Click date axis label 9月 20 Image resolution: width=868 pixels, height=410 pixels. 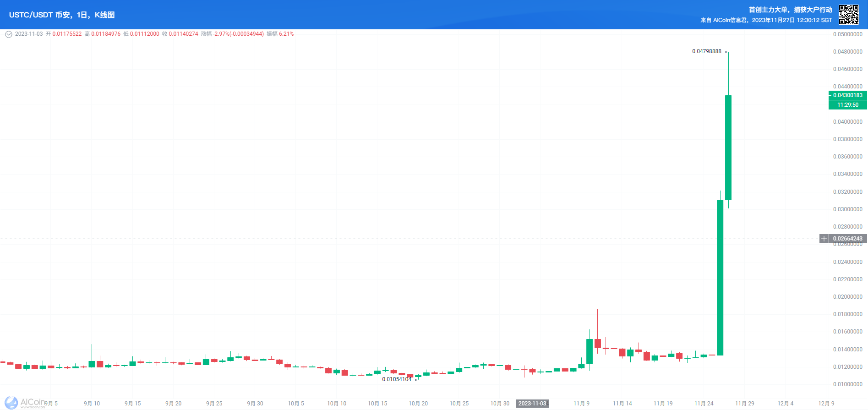point(173,404)
